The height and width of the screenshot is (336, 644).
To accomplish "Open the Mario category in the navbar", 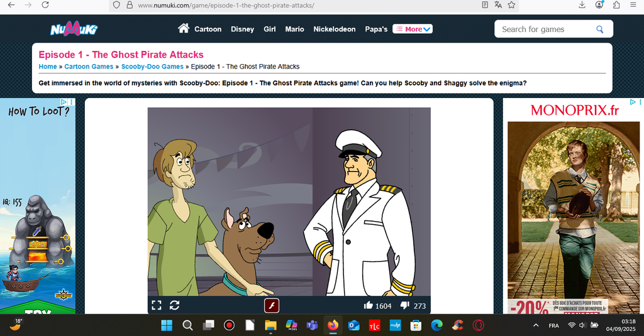I will [294, 29].
